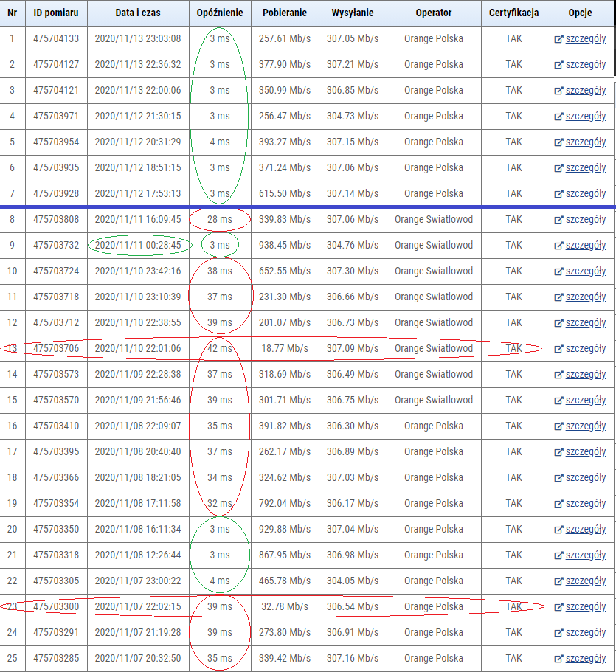Select download value 929.88 Mb/s
This screenshot has width=616, height=672.
click(x=285, y=530)
